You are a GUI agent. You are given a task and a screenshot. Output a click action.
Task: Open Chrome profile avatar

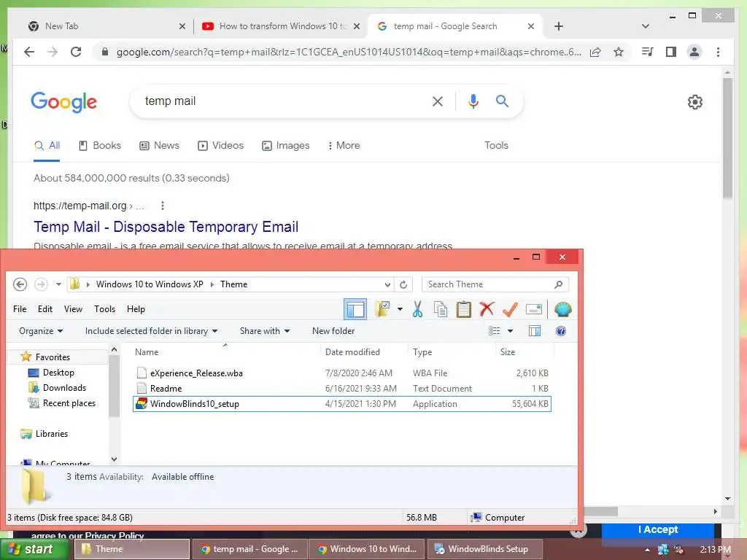[694, 52]
